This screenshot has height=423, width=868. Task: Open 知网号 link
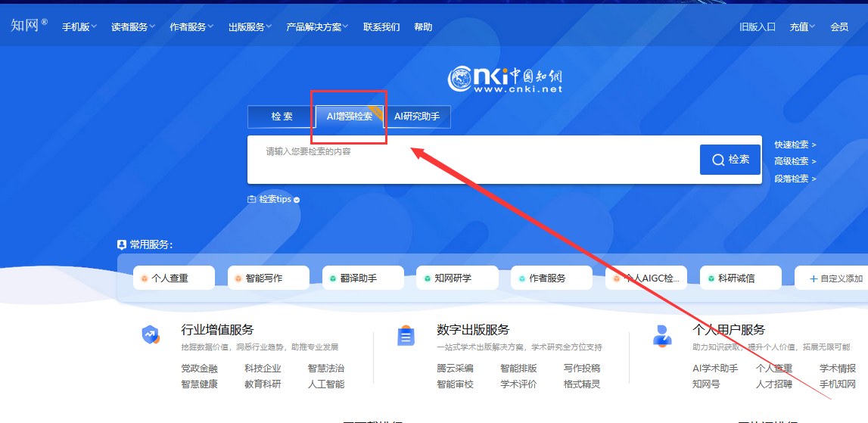click(x=706, y=384)
